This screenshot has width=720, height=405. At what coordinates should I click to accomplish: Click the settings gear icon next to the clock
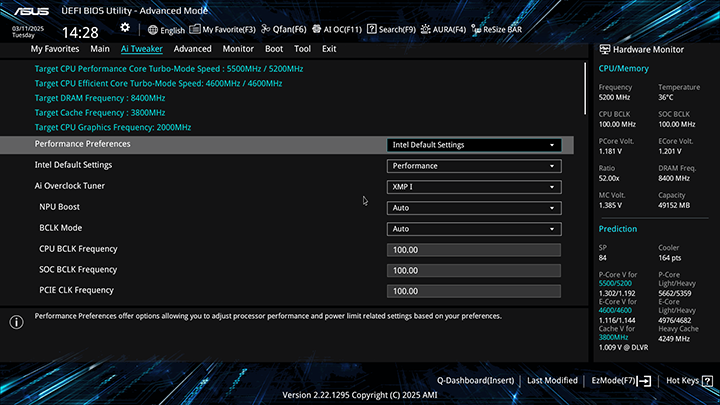pyautogui.click(x=125, y=28)
